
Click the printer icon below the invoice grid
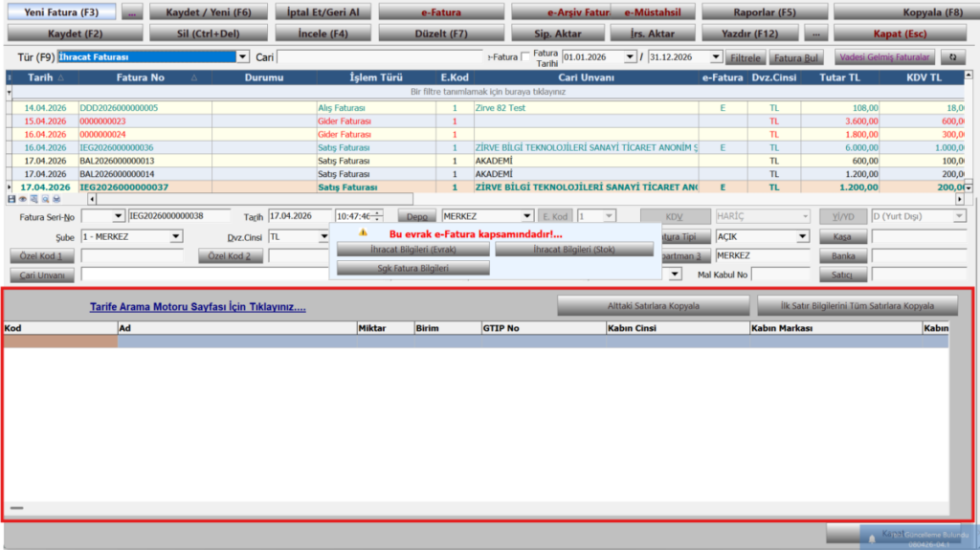(56, 199)
